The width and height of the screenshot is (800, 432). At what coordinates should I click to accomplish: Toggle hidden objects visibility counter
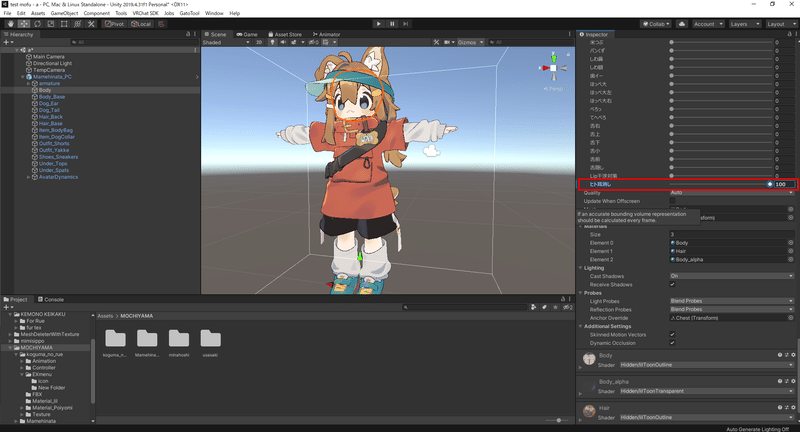[x=313, y=42]
